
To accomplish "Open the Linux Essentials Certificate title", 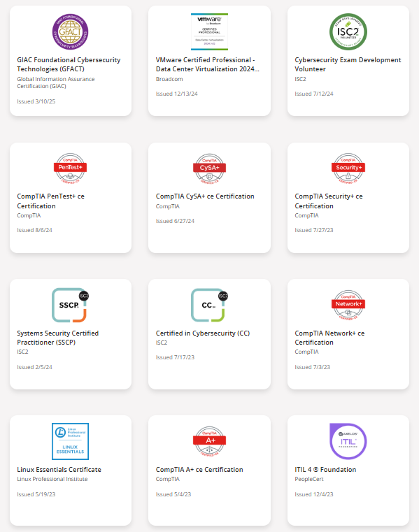I will tap(59, 470).
